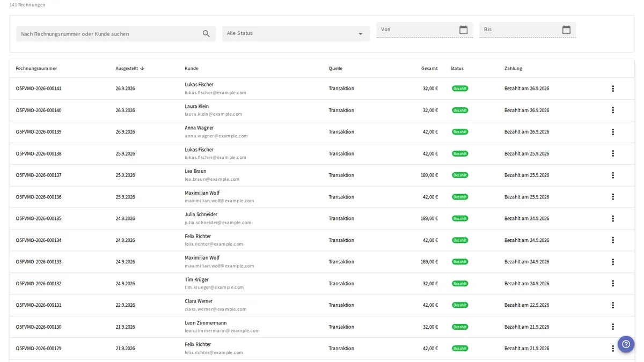The width and height of the screenshot is (644, 362).
Task: Click the Bezahlt badge for Clara Werner
Action: [460, 305]
